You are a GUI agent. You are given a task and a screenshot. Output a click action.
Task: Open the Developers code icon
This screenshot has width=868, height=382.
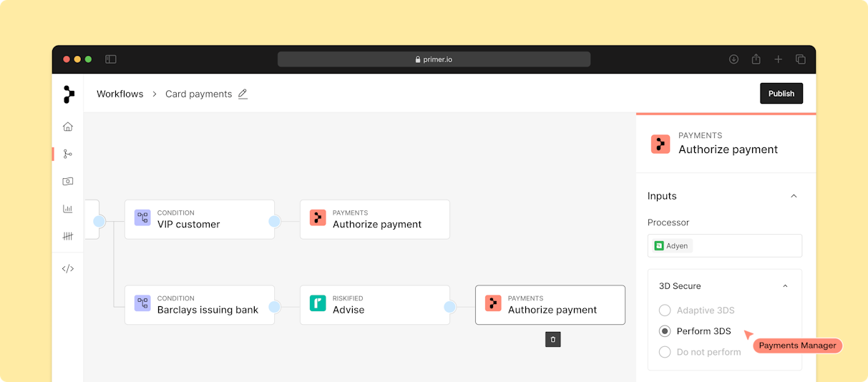pyautogui.click(x=68, y=269)
